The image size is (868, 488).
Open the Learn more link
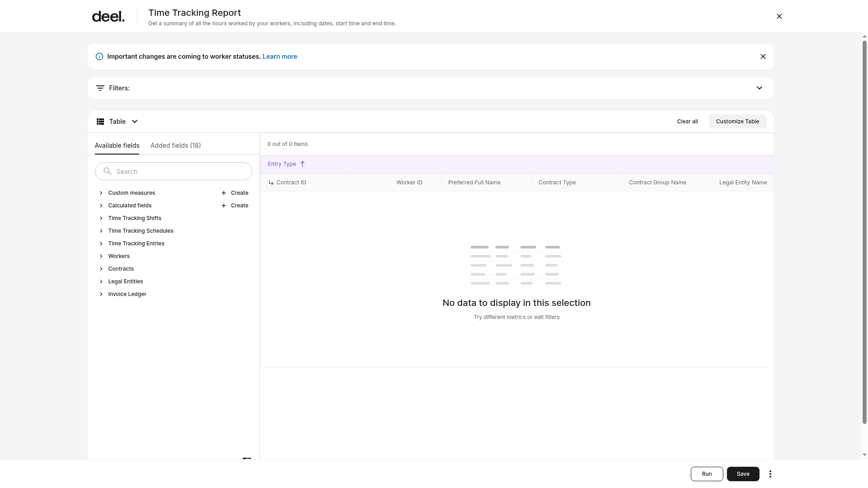280,56
